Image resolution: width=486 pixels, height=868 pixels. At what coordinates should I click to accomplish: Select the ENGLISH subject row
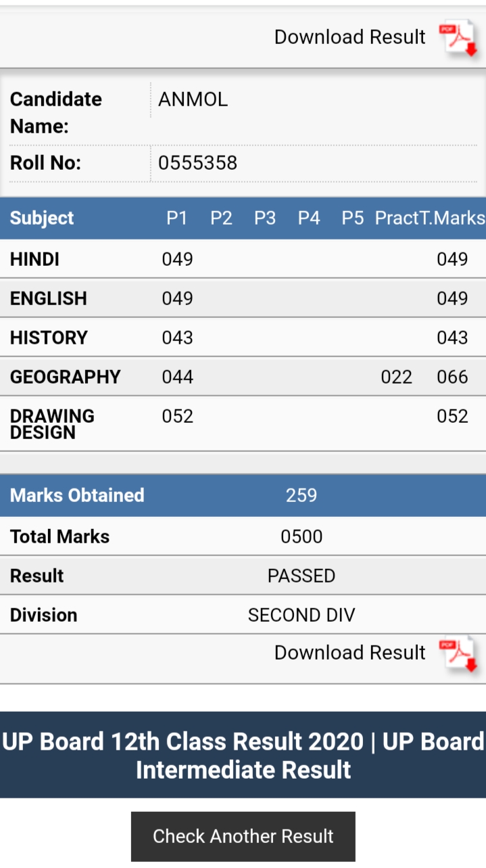tap(243, 298)
